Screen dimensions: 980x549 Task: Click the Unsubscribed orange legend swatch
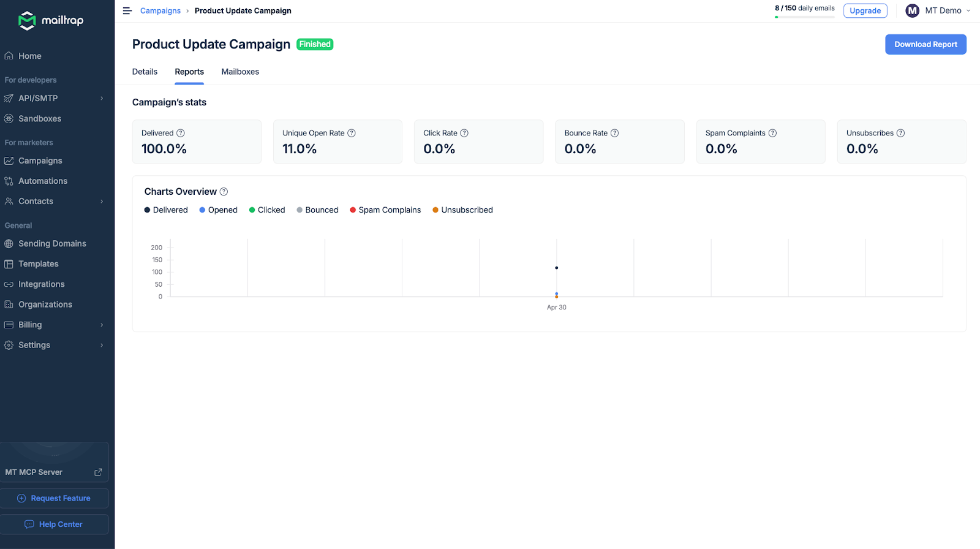click(x=435, y=210)
